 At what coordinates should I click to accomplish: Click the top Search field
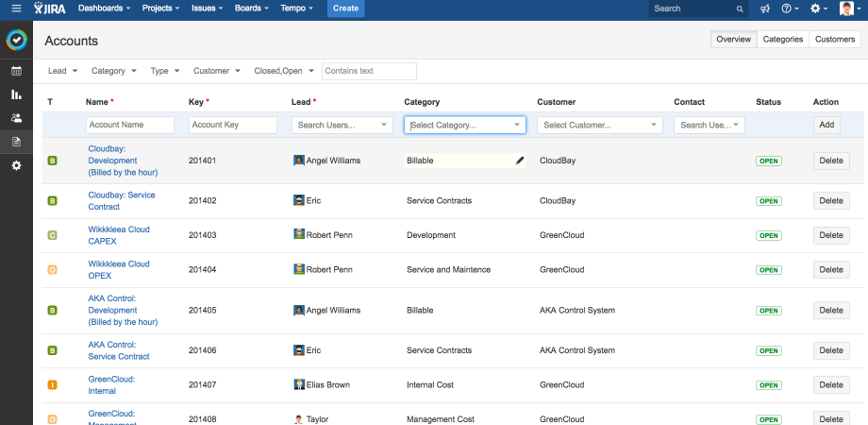(698, 8)
